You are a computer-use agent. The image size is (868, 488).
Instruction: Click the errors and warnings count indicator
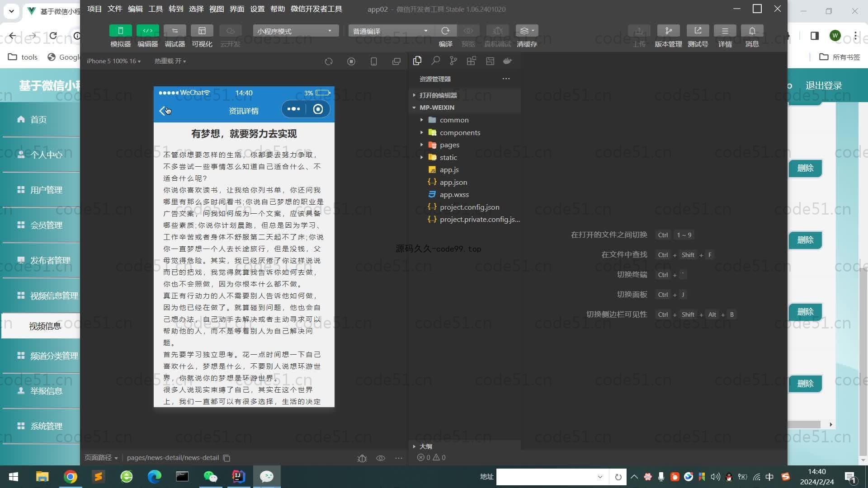[x=431, y=457]
